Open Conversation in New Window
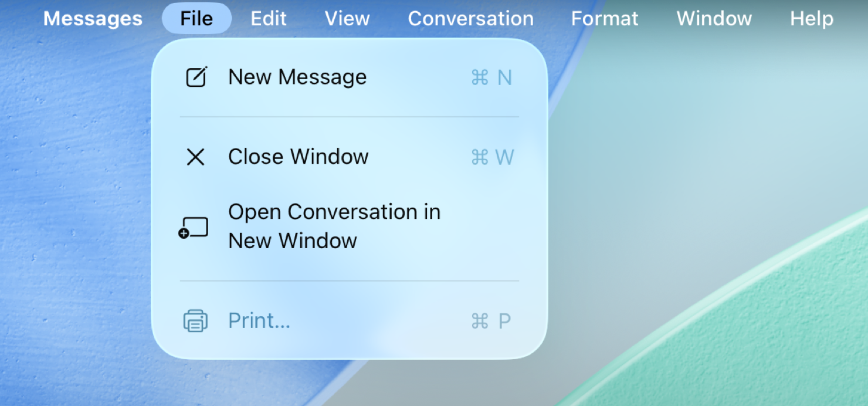Screen dimensions: 868x406 pos(334,226)
